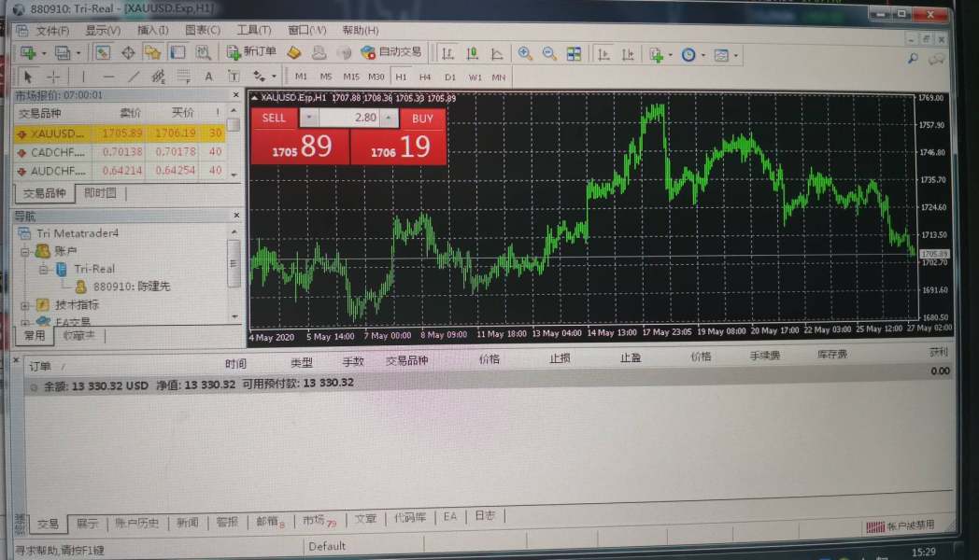The height and width of the screenshot is (560, 979).
Task: Open the 图表(C) menu
Action: click(x=203, y=30)
